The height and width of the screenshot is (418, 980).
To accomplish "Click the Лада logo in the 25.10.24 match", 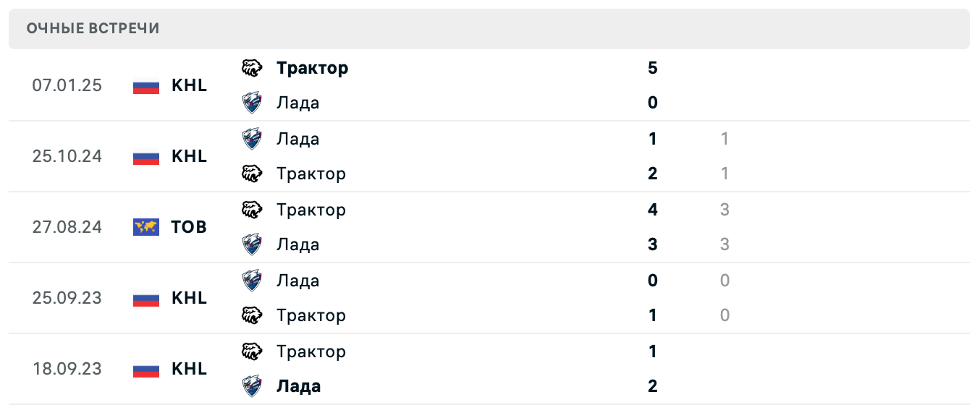I will tap(251, 138).
